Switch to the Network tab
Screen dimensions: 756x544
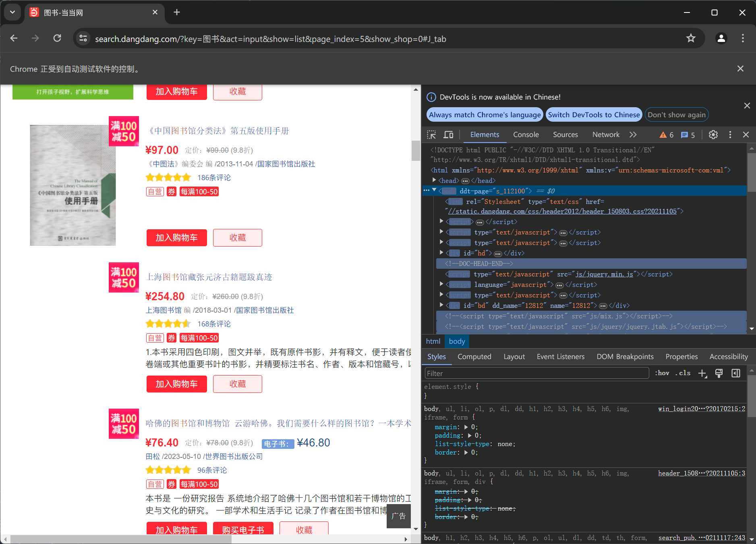tap(606, 135)
